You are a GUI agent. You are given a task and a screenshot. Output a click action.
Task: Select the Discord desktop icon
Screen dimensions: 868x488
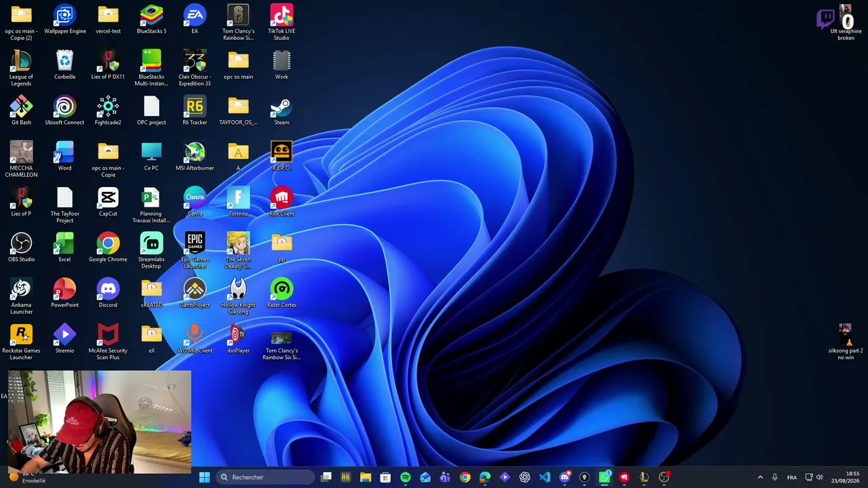click(108, 293)
